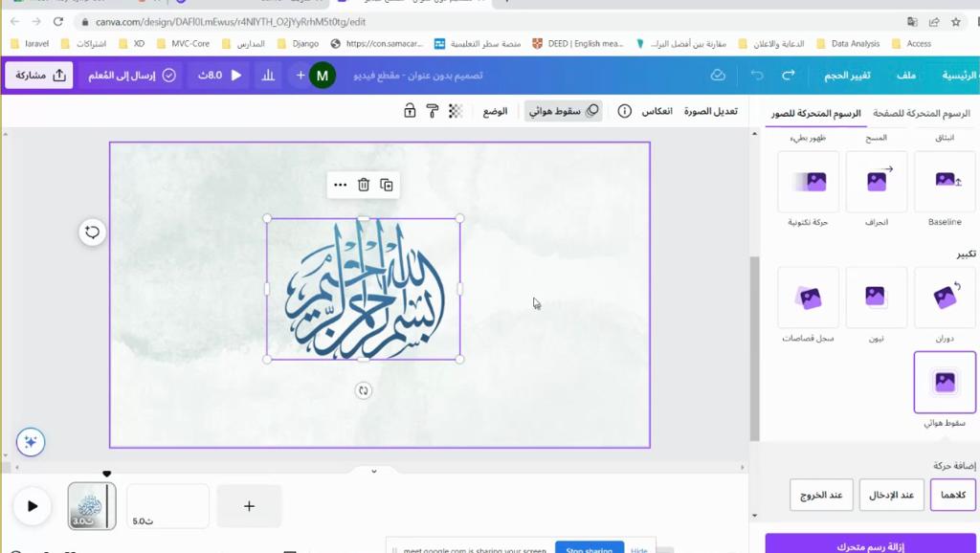The width and height of the screenshot is (980, 553).
Task: Add a collaborator with plus icon
Action: click(300, 75)
